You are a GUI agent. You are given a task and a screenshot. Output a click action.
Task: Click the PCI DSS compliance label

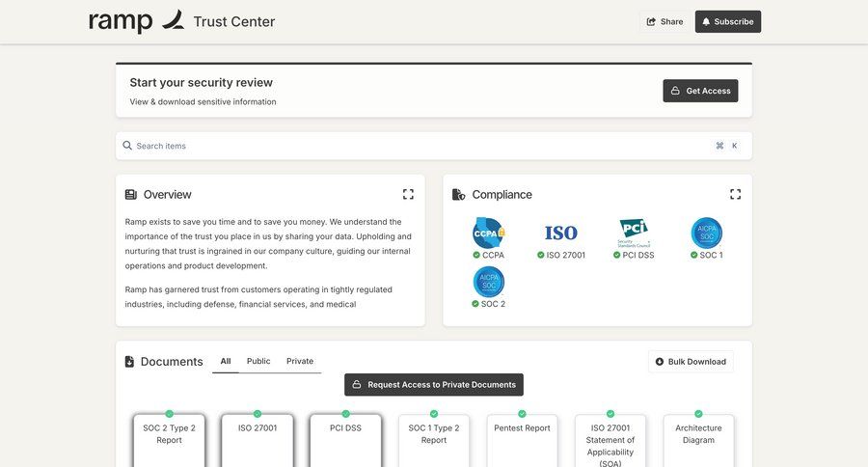click(638, 256)
